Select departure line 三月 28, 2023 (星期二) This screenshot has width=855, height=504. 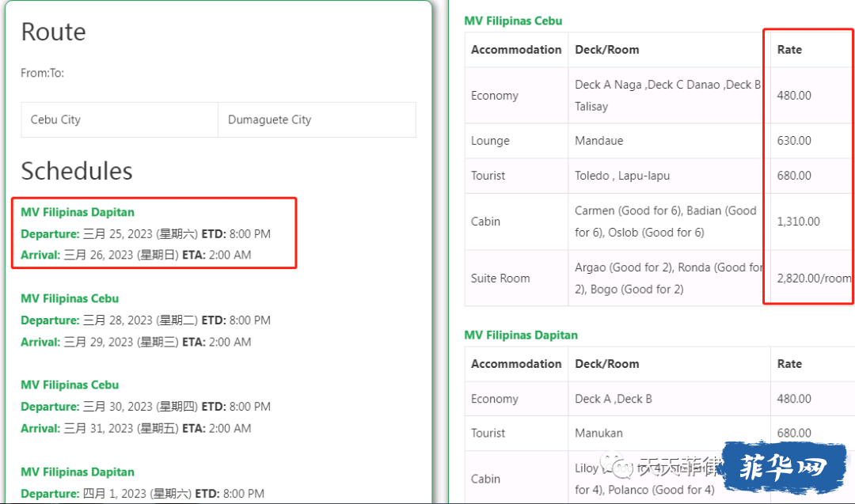coord(146,320)
